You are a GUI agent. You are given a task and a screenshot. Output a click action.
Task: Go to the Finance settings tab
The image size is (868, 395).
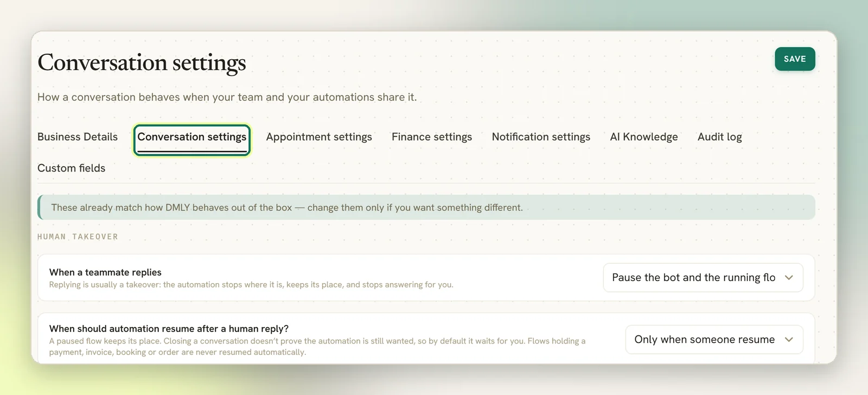432,137
